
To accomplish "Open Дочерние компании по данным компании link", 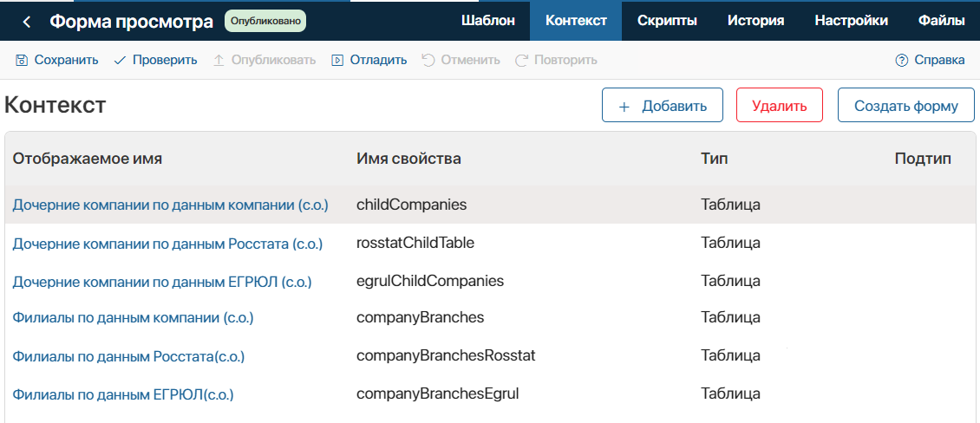I will (171, 205).
